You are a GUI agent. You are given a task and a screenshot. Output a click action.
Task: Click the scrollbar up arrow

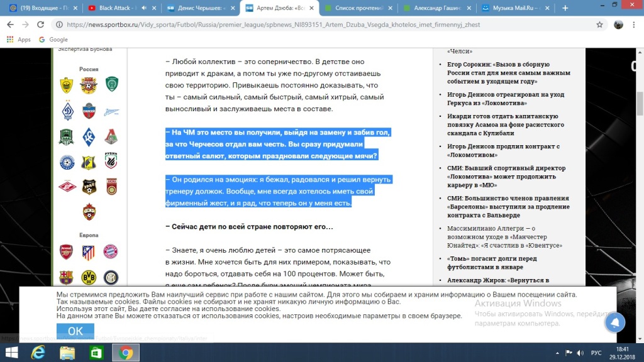(640, 52)
